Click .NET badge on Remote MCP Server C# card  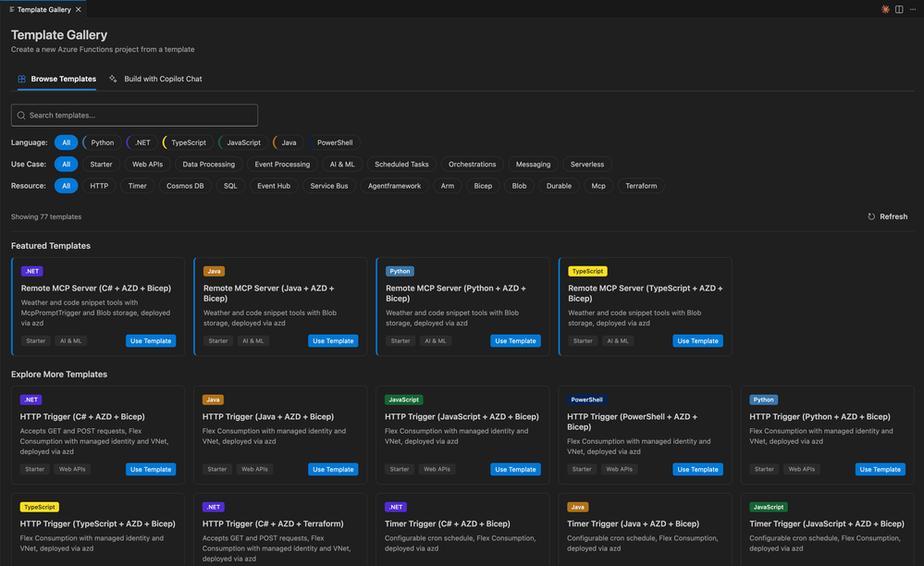click(x=31, y=272)
